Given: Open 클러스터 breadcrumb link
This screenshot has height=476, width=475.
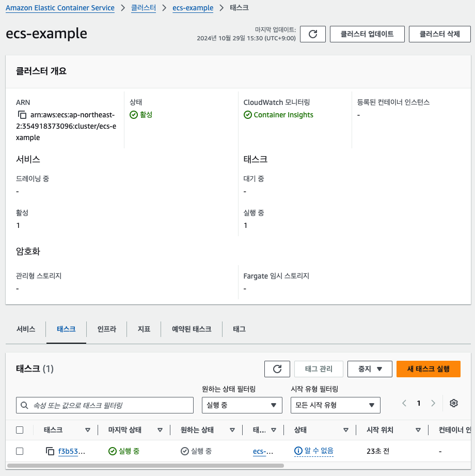Looking at the screenshot, I should point(144,8).
